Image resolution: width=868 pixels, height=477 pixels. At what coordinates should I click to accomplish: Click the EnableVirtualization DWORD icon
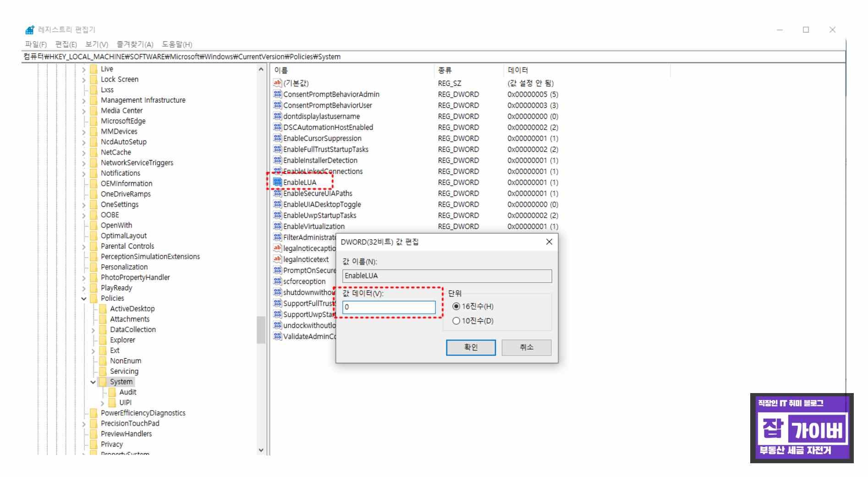point(277,226)
